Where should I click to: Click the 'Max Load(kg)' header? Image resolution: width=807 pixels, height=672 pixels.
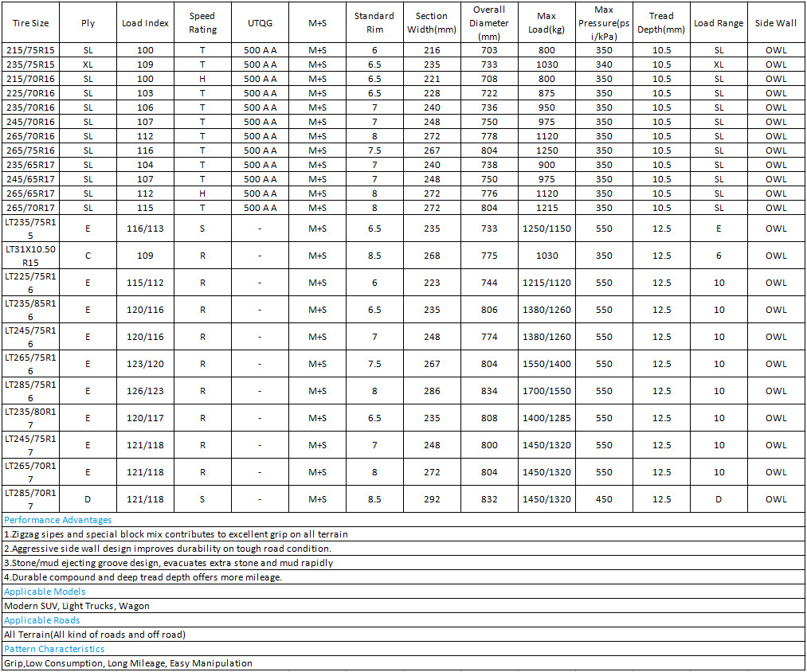[x=546, y=22]
